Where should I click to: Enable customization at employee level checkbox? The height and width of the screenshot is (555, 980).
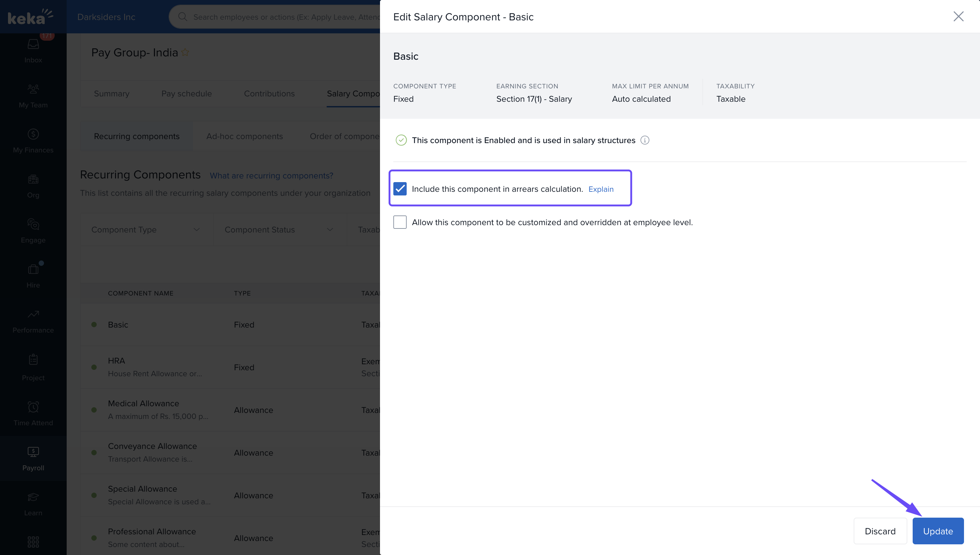400,222
